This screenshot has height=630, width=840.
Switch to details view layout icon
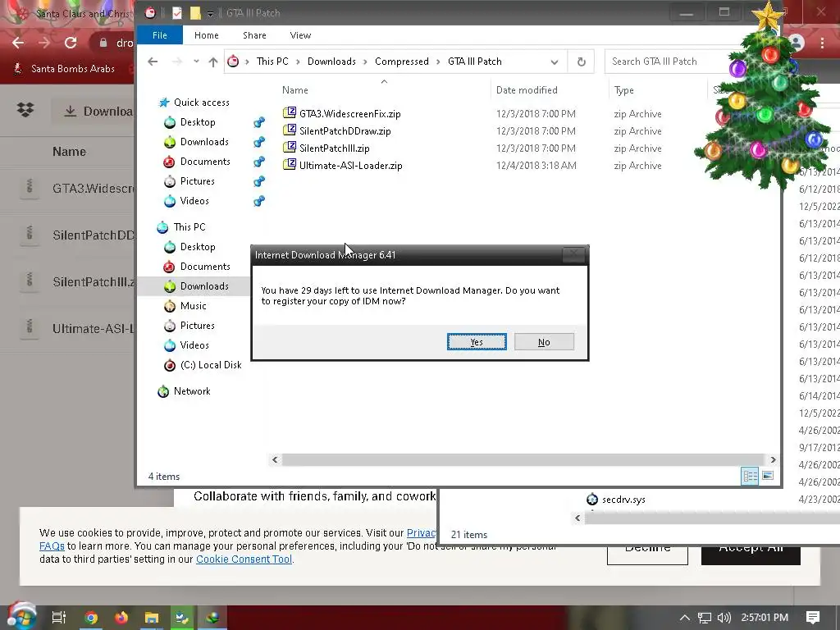point(750,476)
